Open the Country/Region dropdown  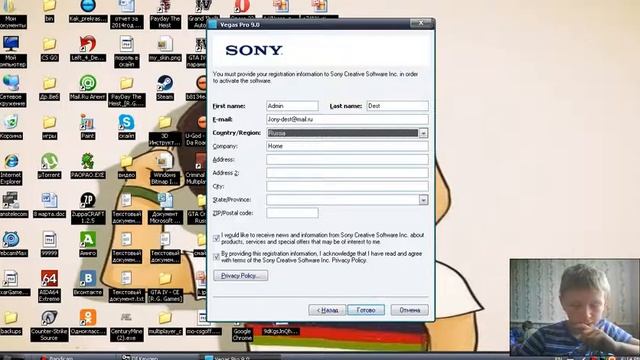click(423, 133)
